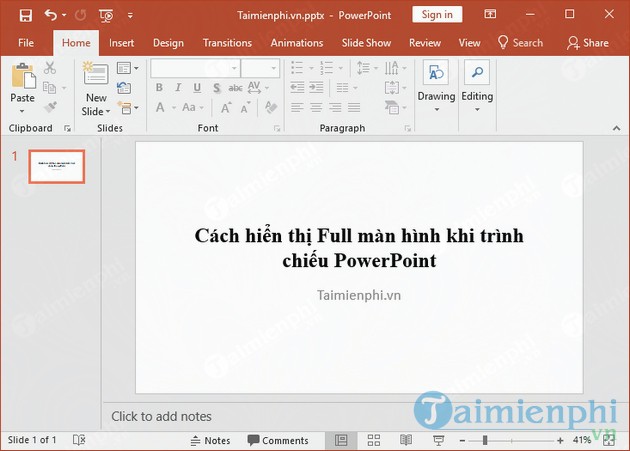Toggle text Shadow formatting
This screenshot has width=630, height=451.
tap(217, 88)
